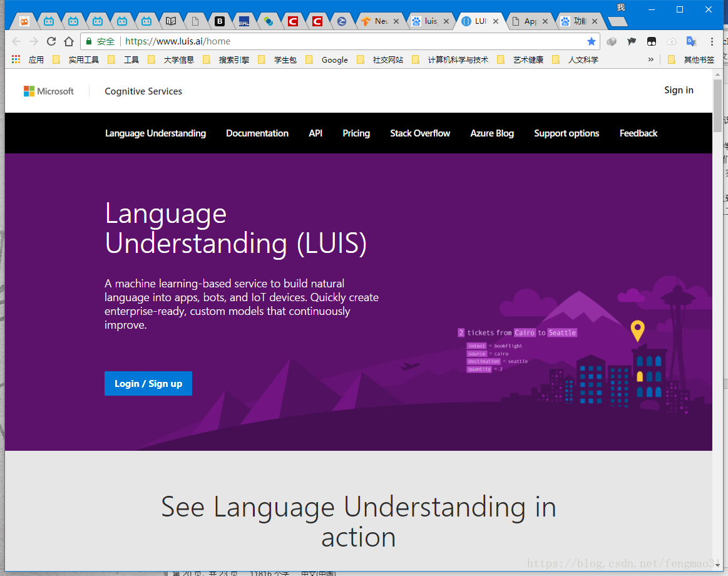Open the 人文科学 bookmark folder
728x576 pixels.
coord(576,59)
